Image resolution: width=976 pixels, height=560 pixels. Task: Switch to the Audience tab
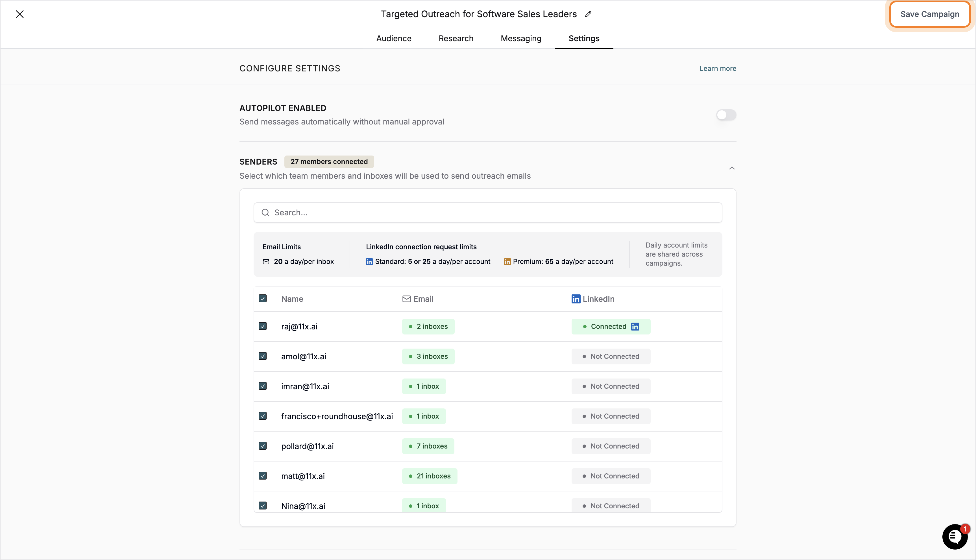coord(394,38)
